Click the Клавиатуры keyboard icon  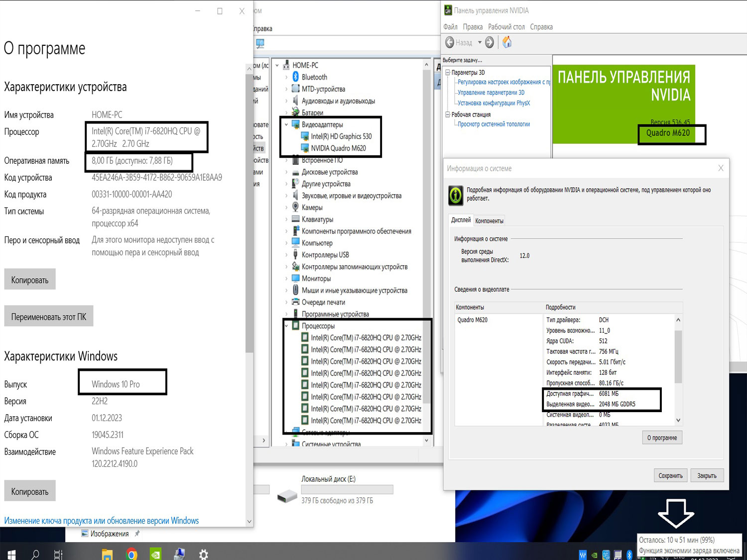(295, 219)
